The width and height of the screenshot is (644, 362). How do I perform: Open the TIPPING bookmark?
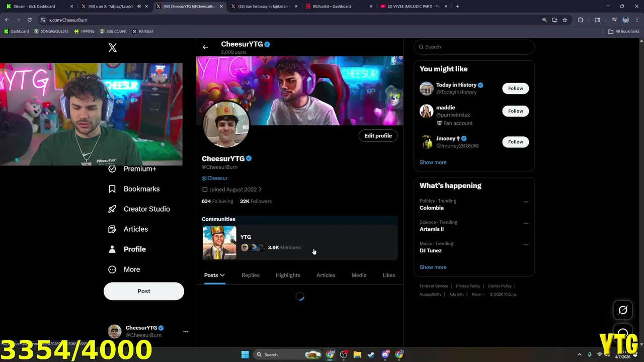coord(84,31)
